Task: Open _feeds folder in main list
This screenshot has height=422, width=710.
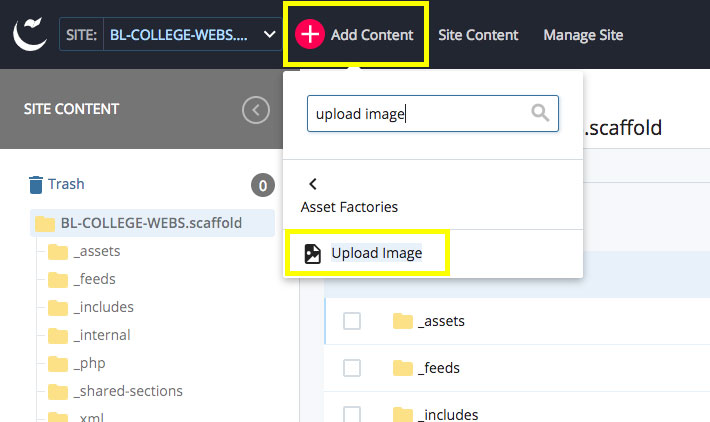Action: [439, 368]
